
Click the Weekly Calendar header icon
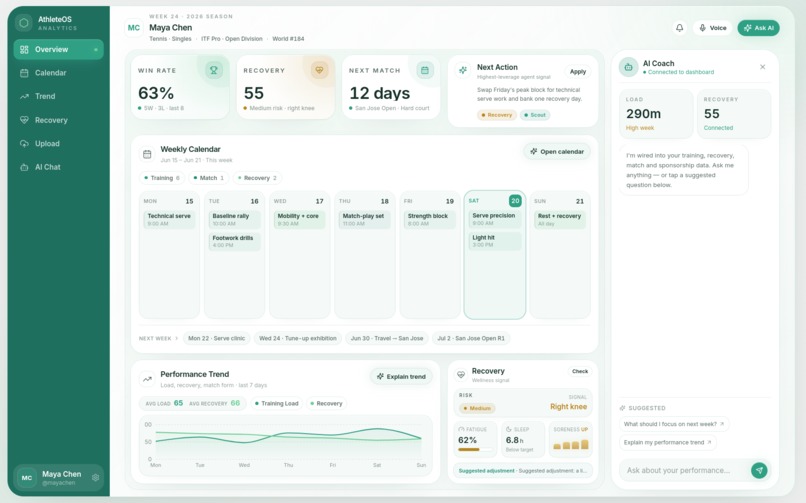pos(147,154)
